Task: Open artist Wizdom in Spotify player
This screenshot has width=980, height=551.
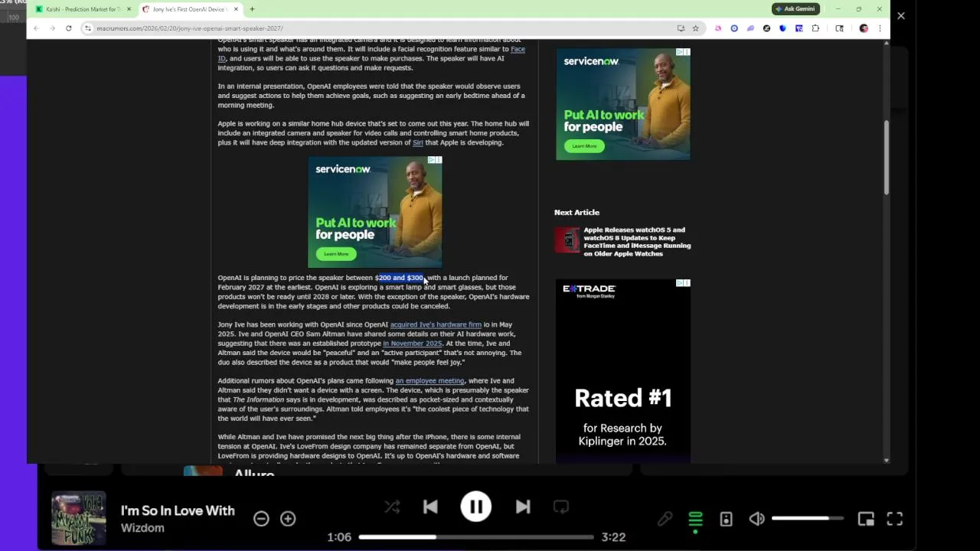Action: (142, 528)
